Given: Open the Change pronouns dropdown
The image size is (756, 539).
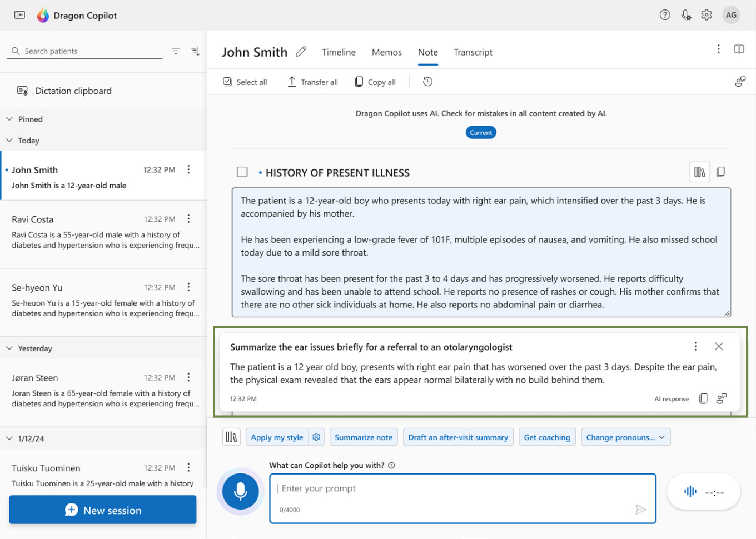Looking at the screenshot, I should pyautogui.click(x=626, y=437).
